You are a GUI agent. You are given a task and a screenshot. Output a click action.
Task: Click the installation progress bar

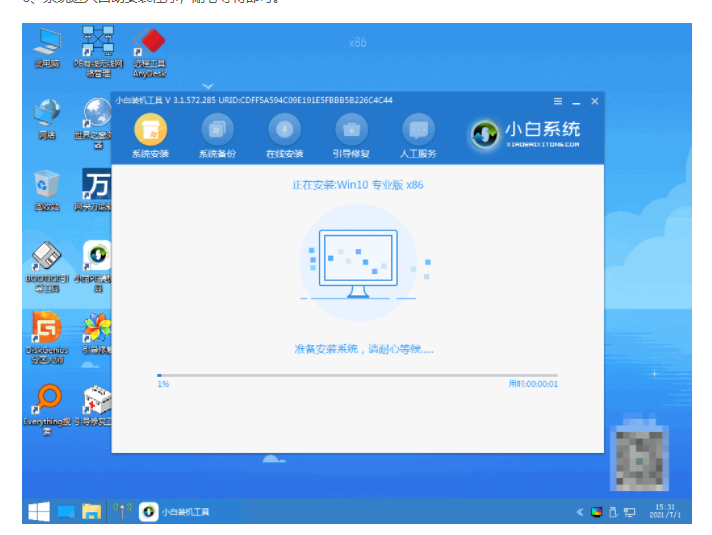point(357,376)
